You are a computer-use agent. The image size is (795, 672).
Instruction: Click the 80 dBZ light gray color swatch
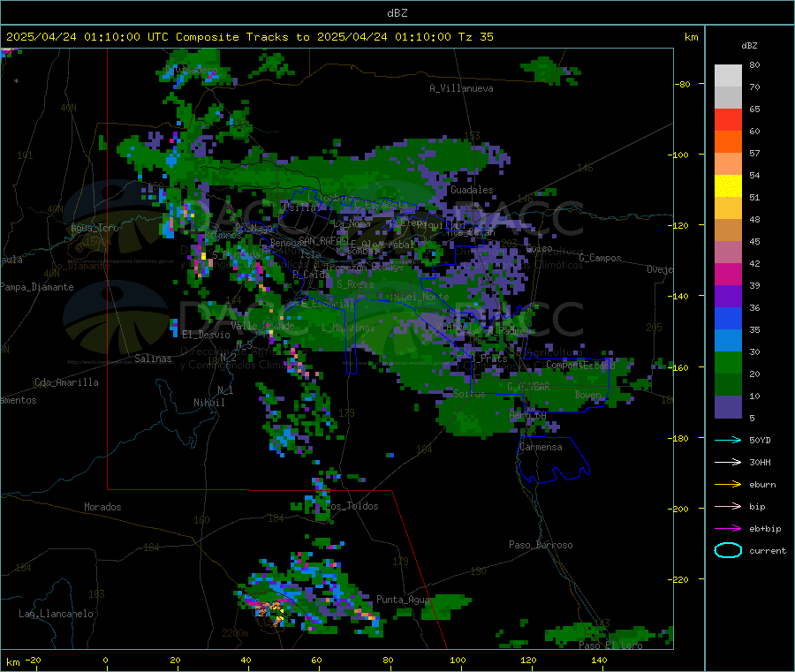(x=728, y=76)
